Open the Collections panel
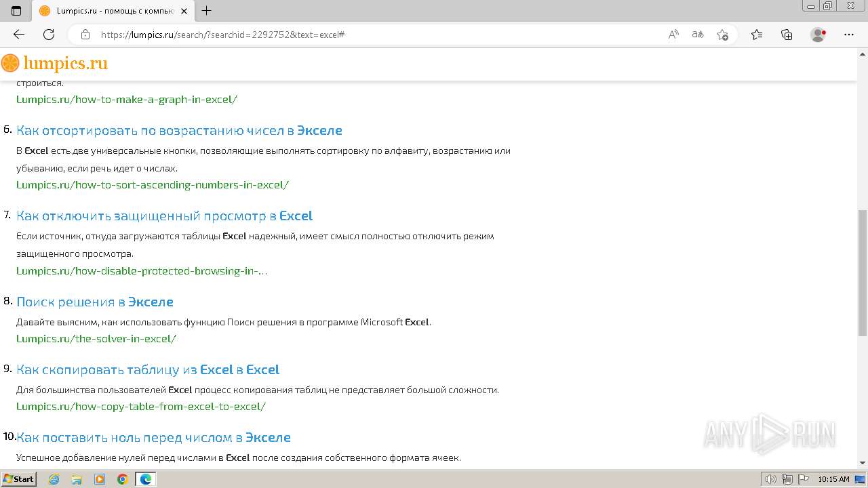Image resolution: width=868 pixels, height=488 pixels. (787, 35)
